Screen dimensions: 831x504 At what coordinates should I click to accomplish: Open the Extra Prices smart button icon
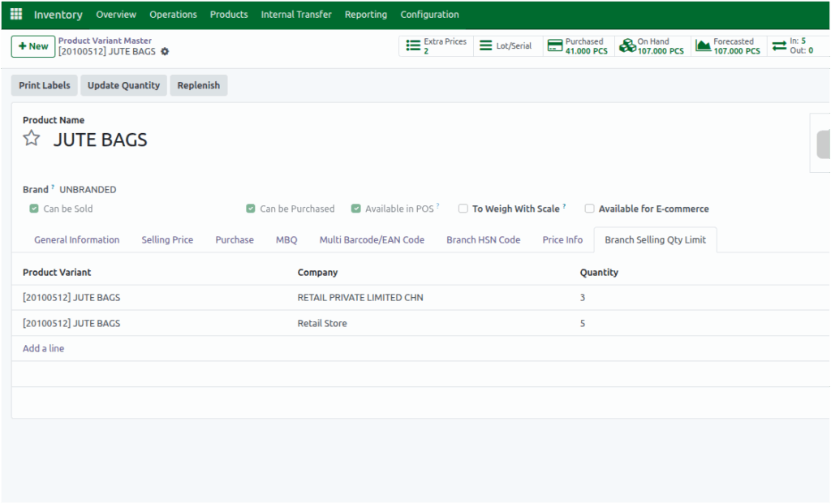click(x=414, y=45)
